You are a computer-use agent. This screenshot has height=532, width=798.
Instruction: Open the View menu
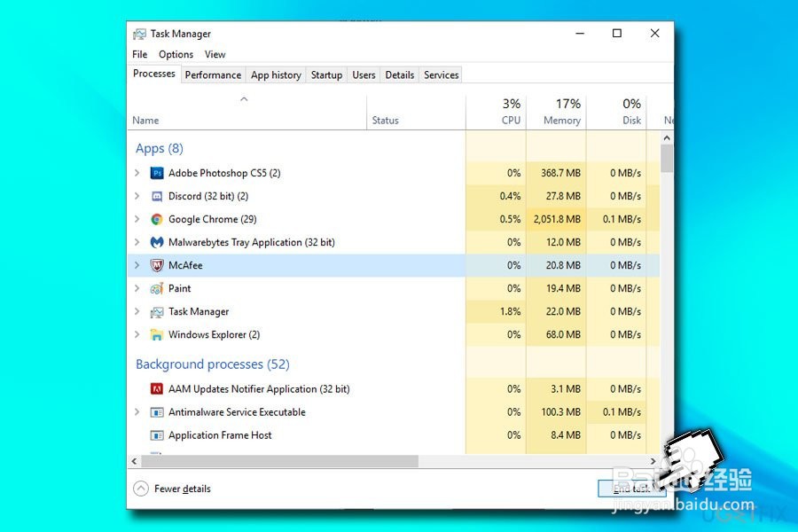pyautogui.click(x=215, y=54)
